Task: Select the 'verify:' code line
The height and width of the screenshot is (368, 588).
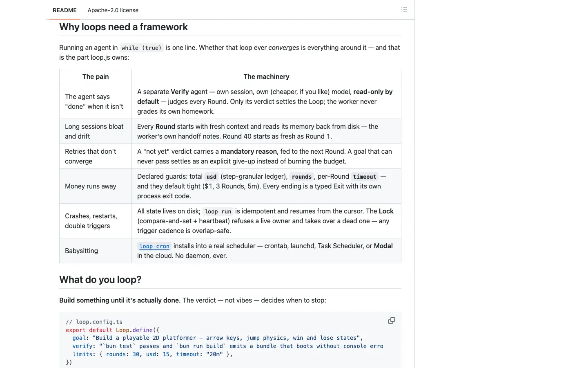Action: [228, 346]
